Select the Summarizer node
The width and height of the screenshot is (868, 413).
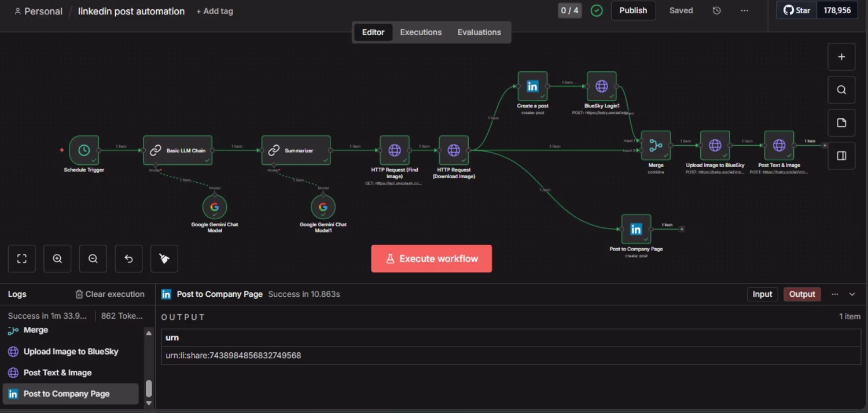point(296,150)
